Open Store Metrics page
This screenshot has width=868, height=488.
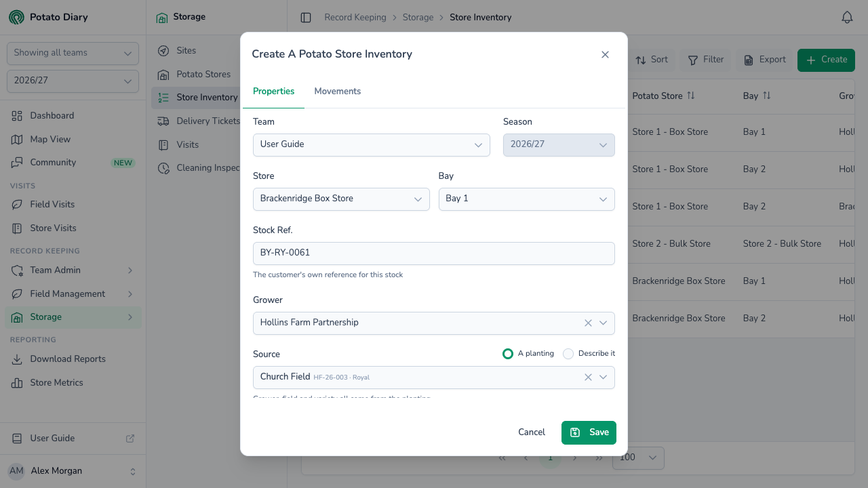tap(73, 383)
